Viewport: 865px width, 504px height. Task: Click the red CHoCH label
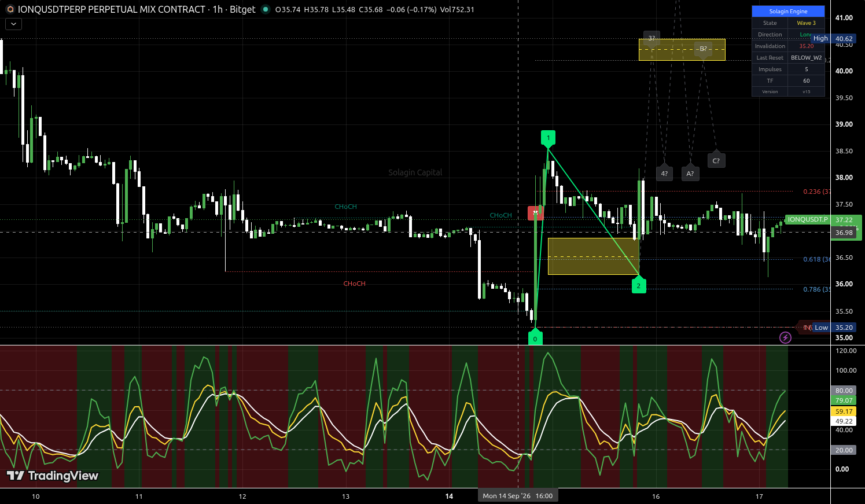[x=354, y=284]
